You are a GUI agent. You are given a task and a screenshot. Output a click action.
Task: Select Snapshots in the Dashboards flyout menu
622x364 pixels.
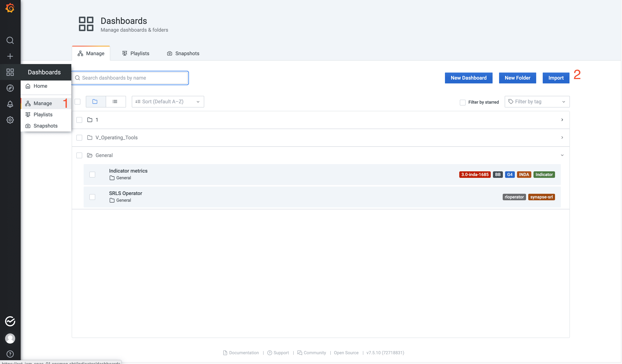point(45,126)
